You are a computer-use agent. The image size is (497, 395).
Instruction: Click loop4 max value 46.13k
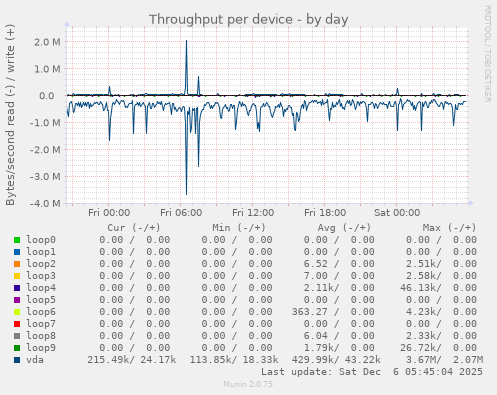(x=419, y=288)
